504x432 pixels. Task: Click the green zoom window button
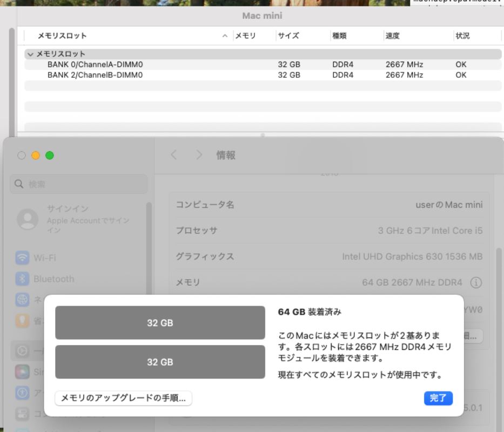pos(50,156)
